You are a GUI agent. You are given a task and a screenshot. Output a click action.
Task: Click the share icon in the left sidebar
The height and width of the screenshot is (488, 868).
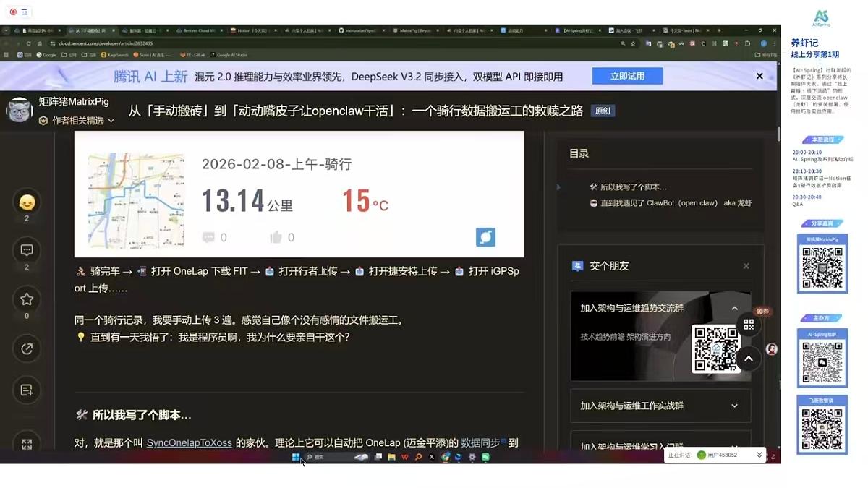pyautogui.click(x=27, y=348)
